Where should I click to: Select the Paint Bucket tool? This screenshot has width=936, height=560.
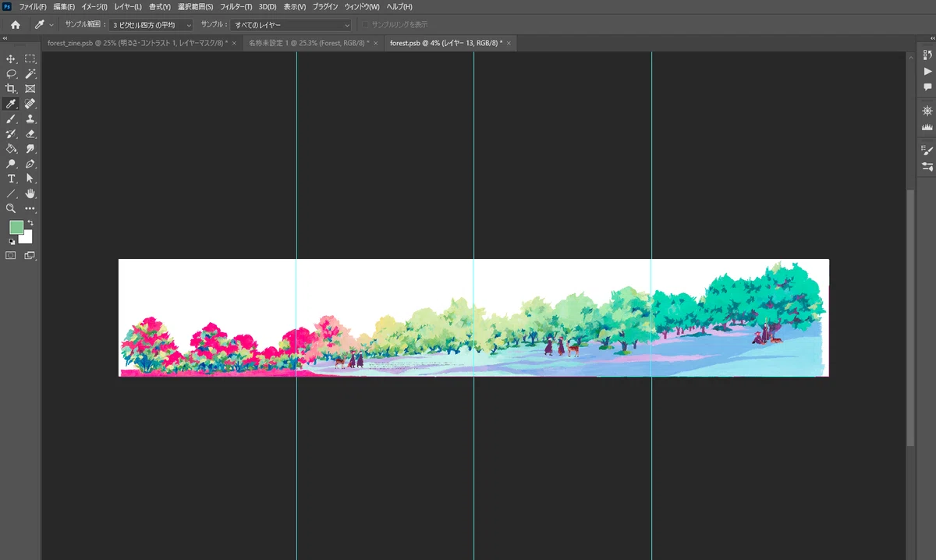(x=11, y=149)
